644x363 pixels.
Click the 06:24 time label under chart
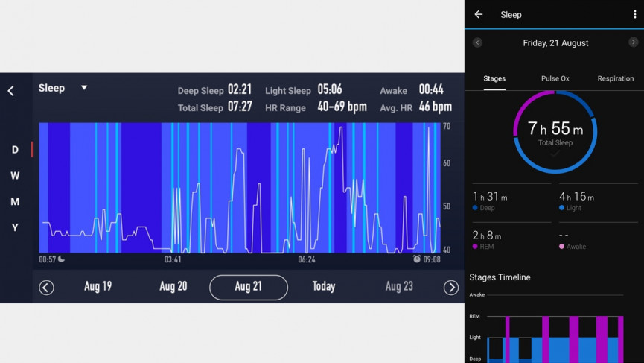[x=307, y=259]
